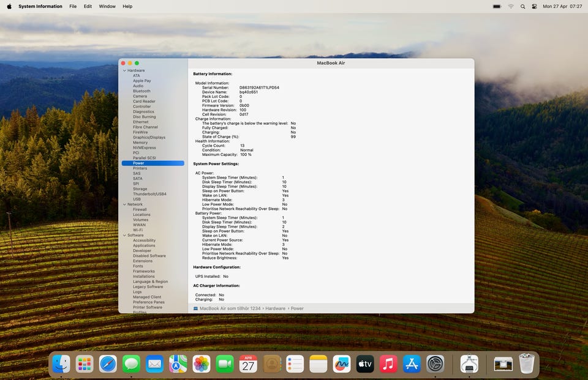Viewport: 588px width, 380px height.
Task: Collapse the Software section in sidebar
Action: coord(124,236)
